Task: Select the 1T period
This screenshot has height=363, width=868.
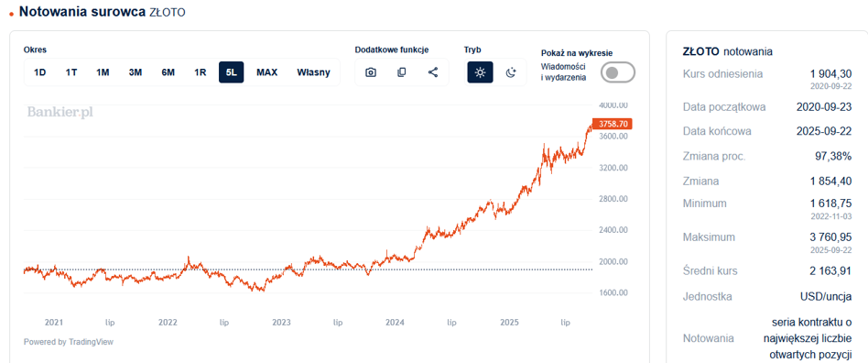Action: 71,72
